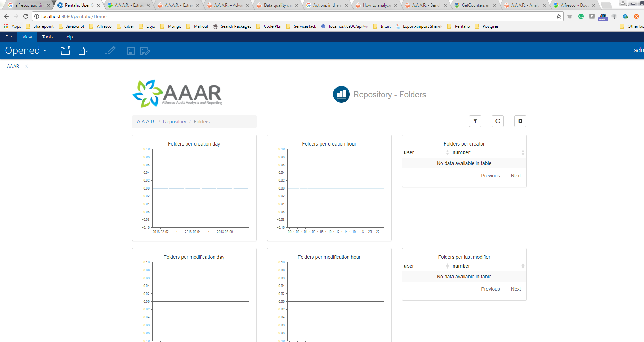Image resolution: width=644 pixels, height=342 pixels.
Task: Open the filter funnel button
Action: 475,121
